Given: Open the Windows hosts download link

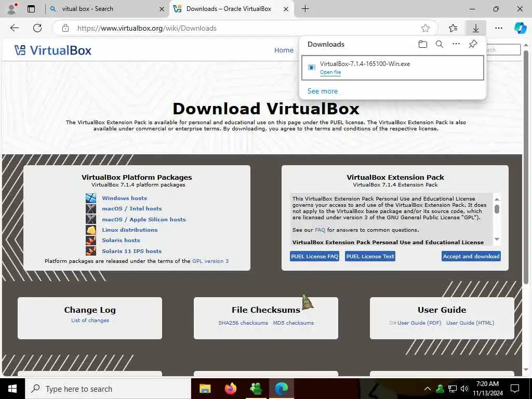Looking at the screenshot, I should point(125,198).
